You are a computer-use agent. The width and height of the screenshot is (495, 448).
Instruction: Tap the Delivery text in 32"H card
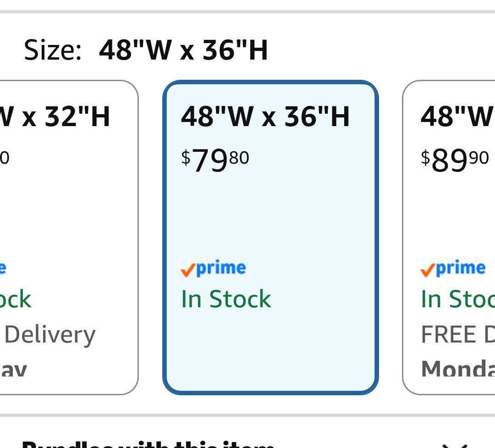[50, 335]
